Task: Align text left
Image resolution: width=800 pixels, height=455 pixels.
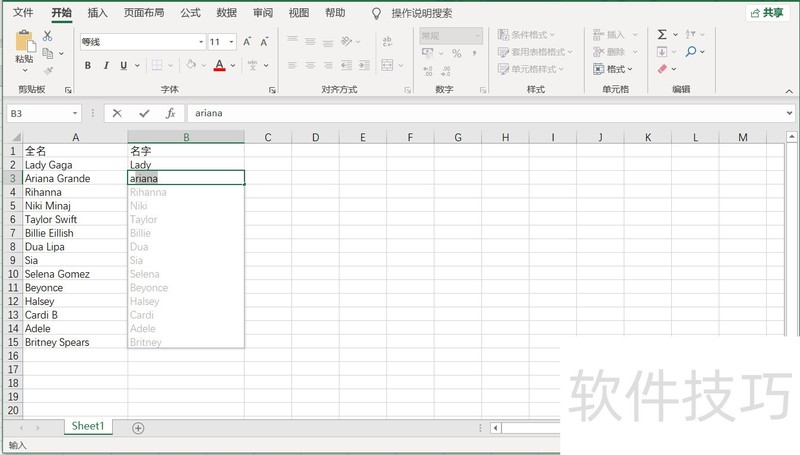Action: pos(292,65)
